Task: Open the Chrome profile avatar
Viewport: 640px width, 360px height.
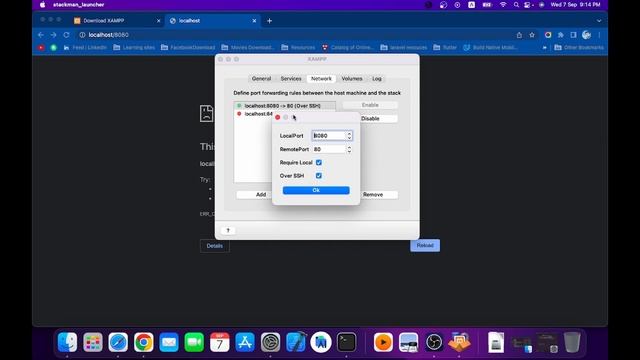Action: pyautogui.click(x=587, y=35)
